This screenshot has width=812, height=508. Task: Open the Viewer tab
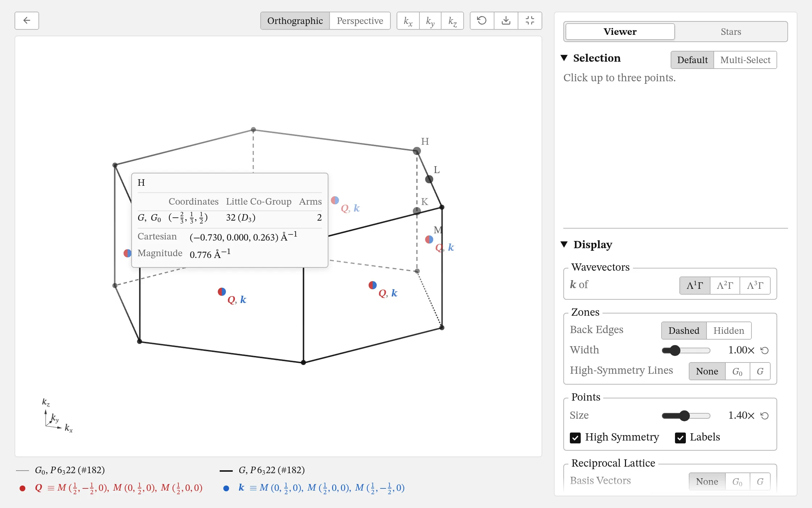tap(620, 32)
